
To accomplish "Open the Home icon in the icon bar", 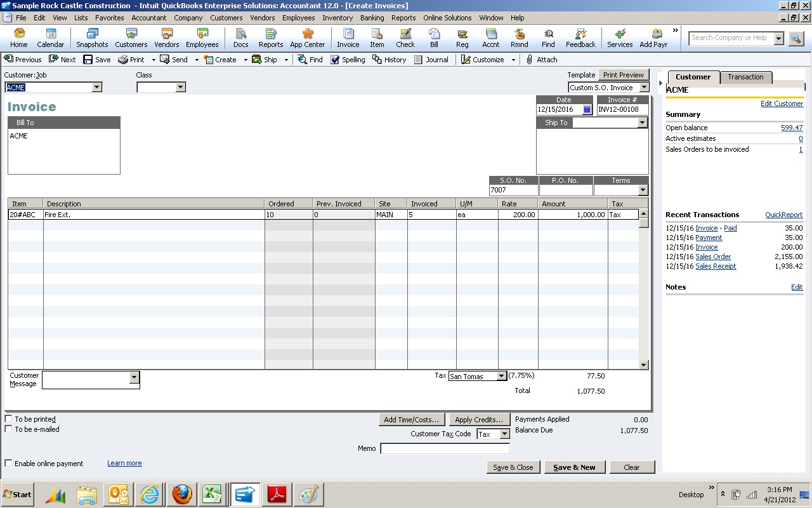I will tap(19, 38).
